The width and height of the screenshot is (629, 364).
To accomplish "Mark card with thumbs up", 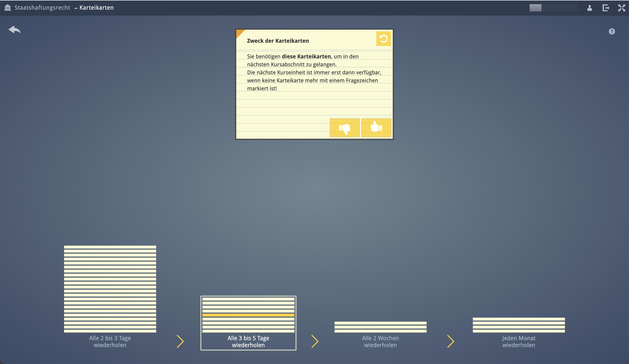I will [x=376, y=128].
